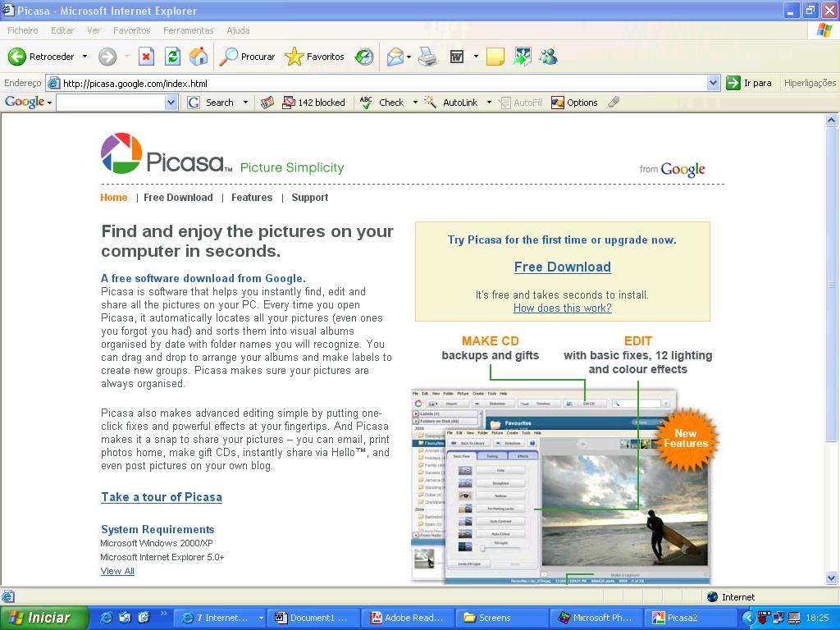Viewport: 840px width, 630px height.
Task: Click the yellow note Discuss icon
Action: pyautogui.click(x=495, y=57)
